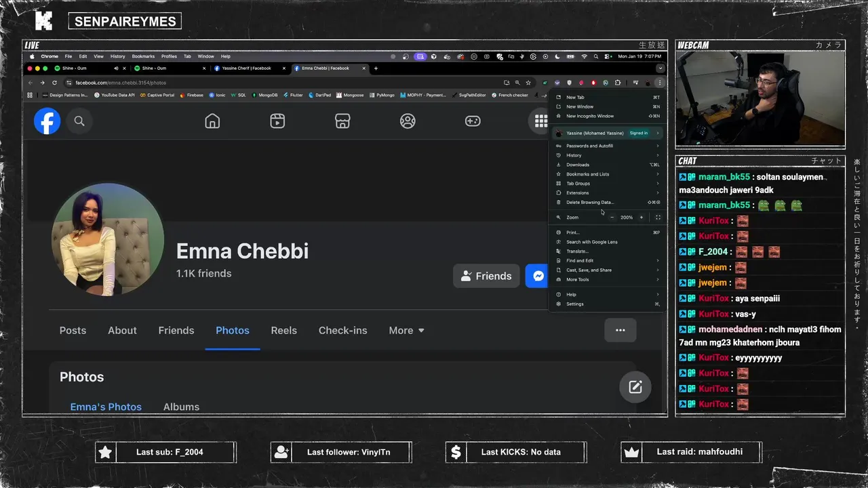Choose Delete Browsing Data
This screenshot has height=488, width=868.
[607, 202]
